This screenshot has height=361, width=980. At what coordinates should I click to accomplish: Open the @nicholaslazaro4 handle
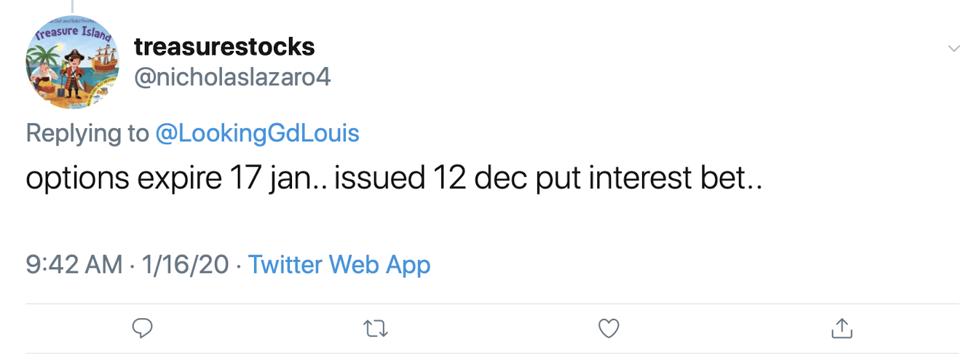pos(232,77)
